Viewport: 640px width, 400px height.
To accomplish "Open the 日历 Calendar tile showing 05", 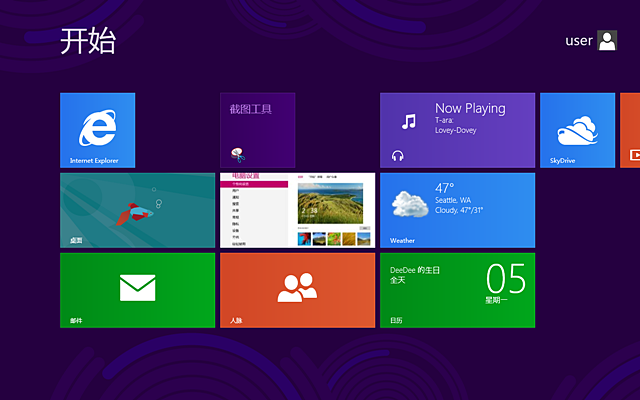I will [458, 290].
